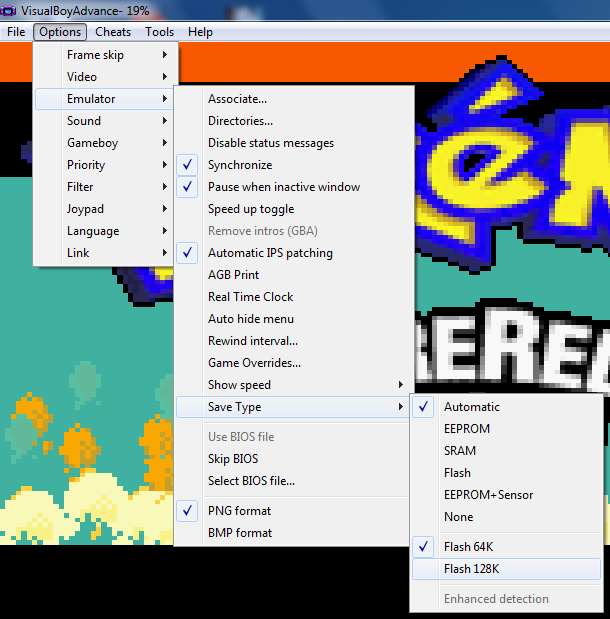Expand the Video submenu

click(x=104, y=77)
